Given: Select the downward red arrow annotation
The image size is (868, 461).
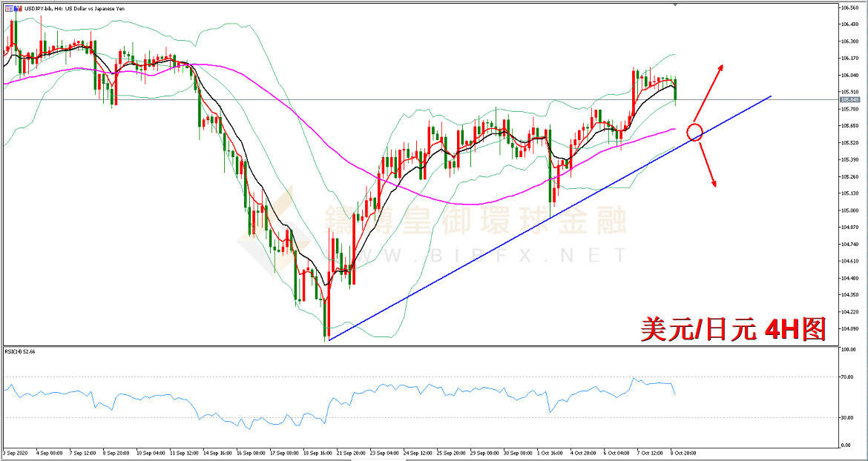Looking at the screenshot, I should [708, 167].
